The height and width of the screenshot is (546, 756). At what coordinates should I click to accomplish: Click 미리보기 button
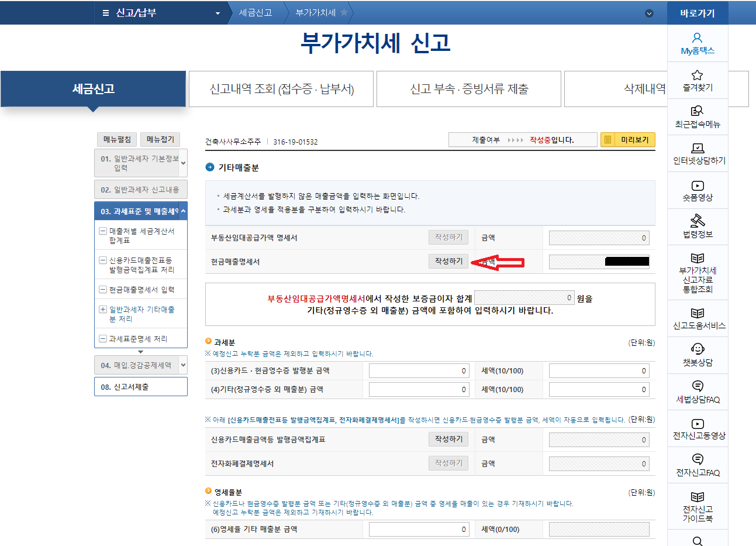click(x=628, y=140)
